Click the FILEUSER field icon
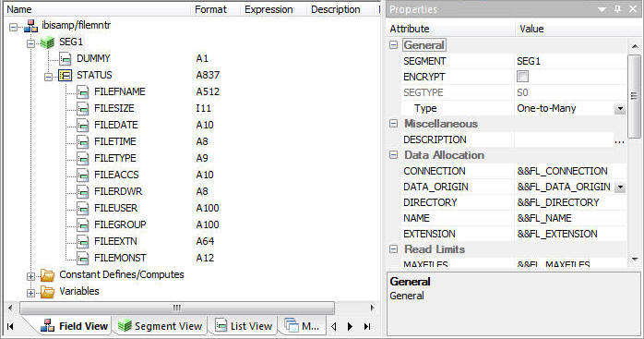This screenshot has width=644, height=339. point(82,209)
